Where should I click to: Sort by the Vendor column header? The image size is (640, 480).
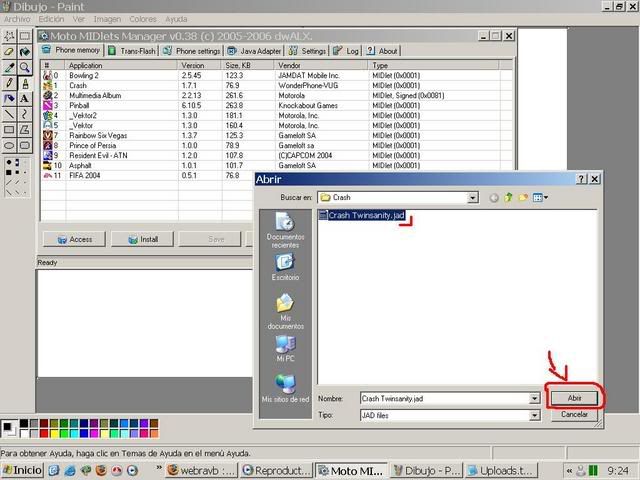[321, 65]
